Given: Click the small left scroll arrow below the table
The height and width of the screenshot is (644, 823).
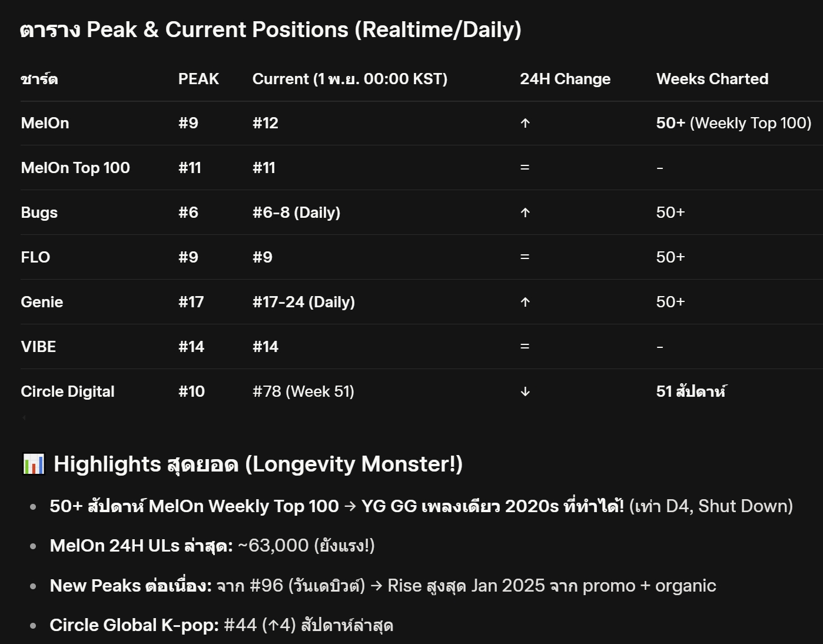Looking at the screenshot, I should coord(24,418).
